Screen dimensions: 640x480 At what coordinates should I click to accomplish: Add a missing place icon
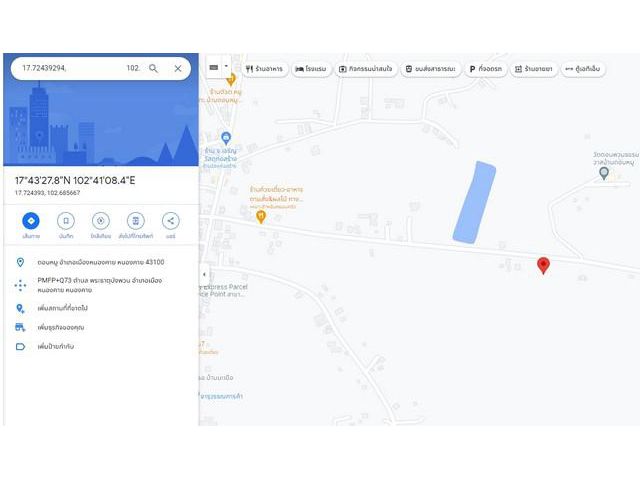point(20,308)
